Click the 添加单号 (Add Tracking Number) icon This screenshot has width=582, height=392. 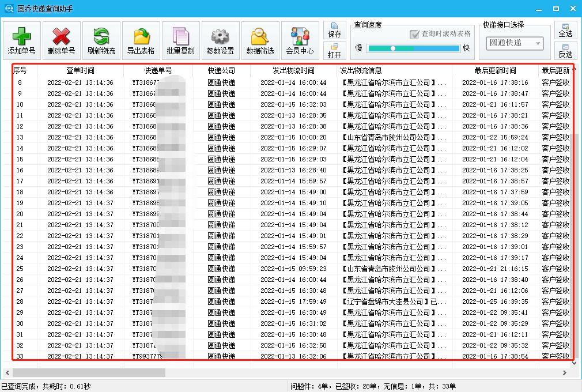click(21, 40)
